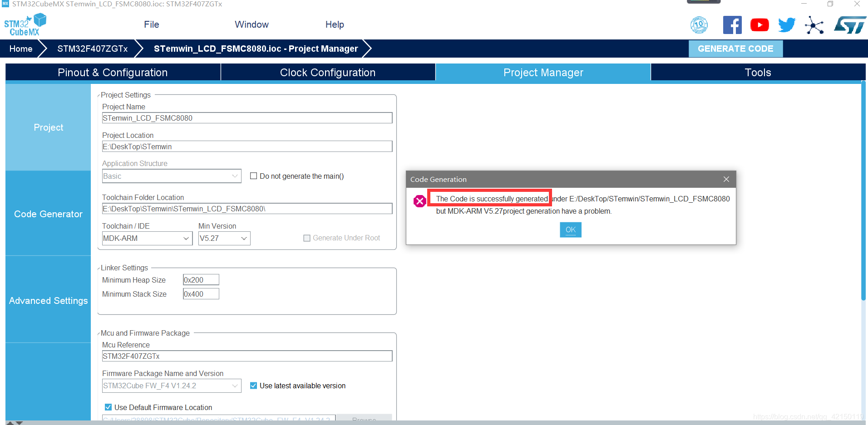Select the Project side tab
This screenshot has width=868, height=425.
(x=48, y=127)
